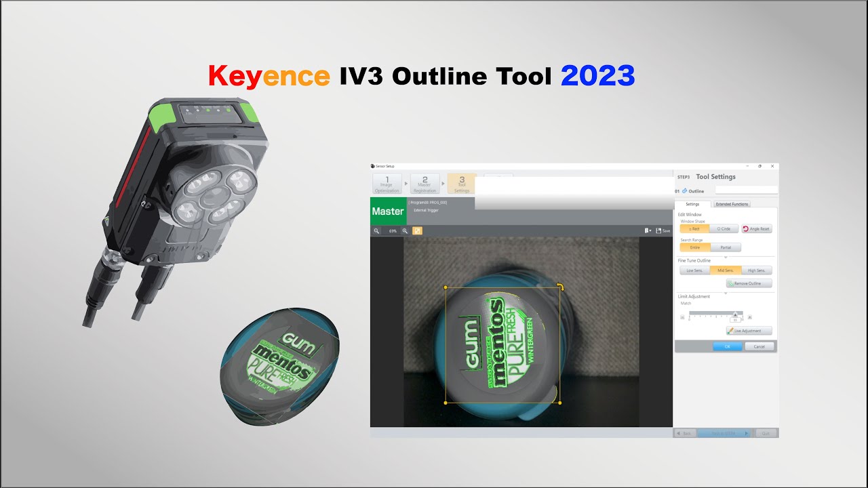Image resolution: width=868 pixels, height=488 pixels.
Task: Switch to the Extended Functions tab
Action: point(732,204)
